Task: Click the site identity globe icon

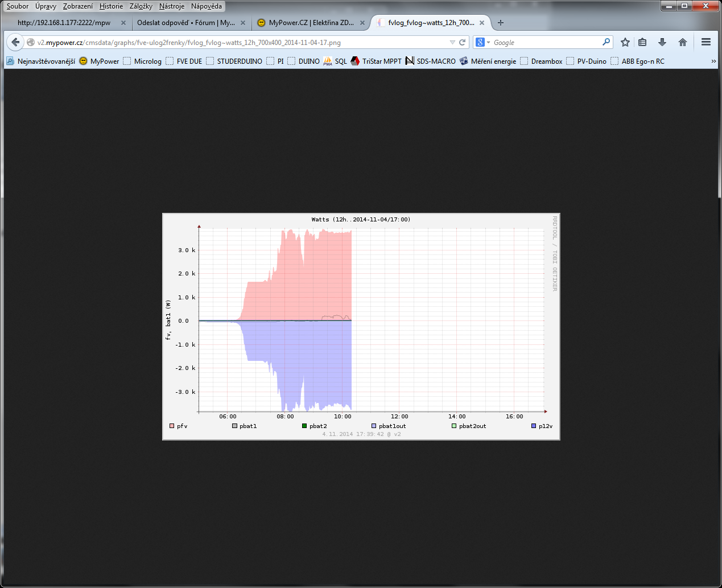Action: tap(31, 42)
